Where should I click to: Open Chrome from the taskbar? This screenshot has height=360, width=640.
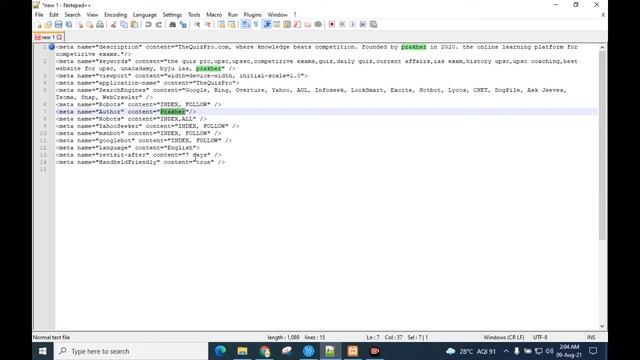coord(264,351)
